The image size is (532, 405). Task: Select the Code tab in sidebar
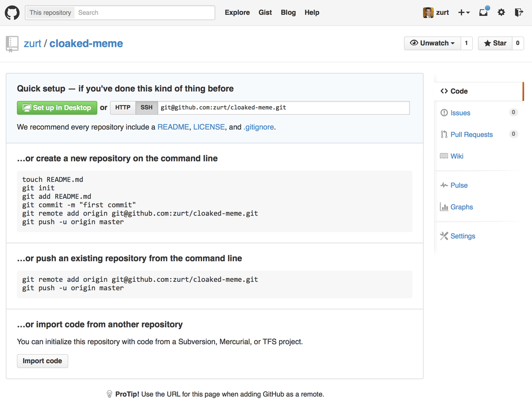point(479,91)
